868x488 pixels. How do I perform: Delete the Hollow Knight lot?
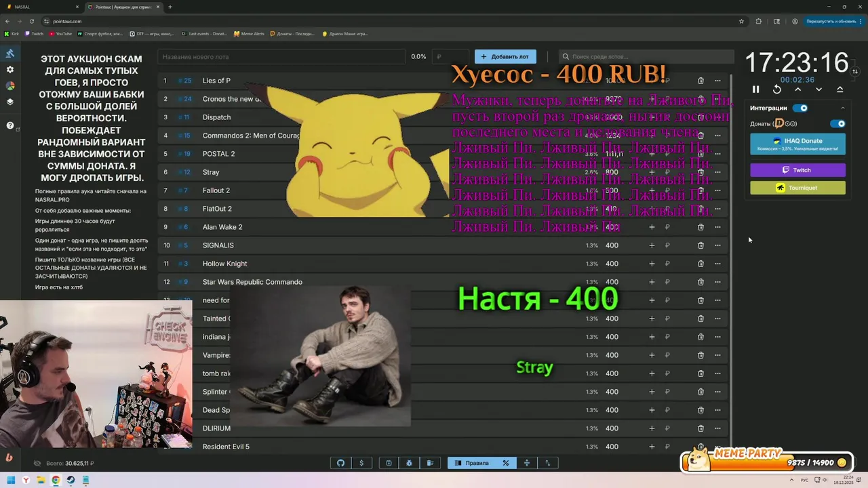(701, 264)
